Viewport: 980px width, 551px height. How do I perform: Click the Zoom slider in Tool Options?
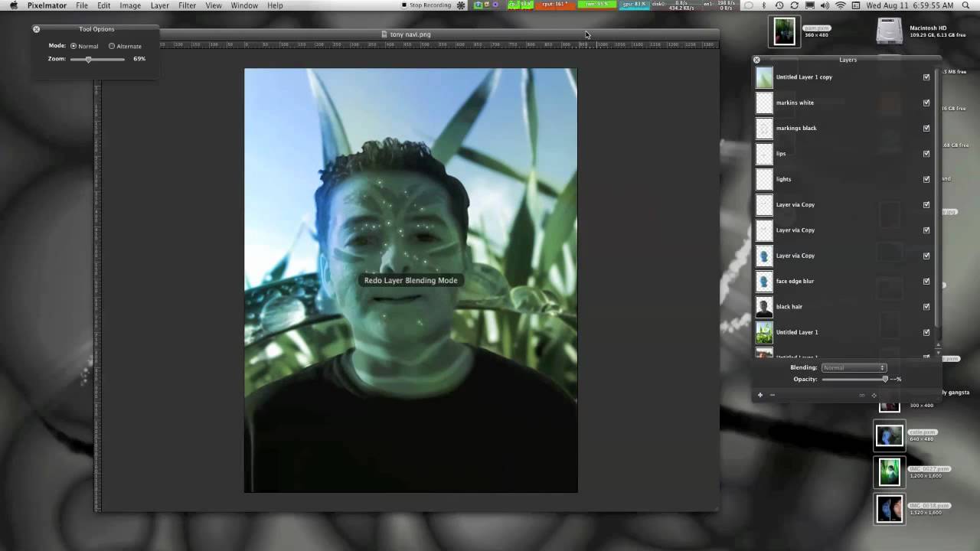(97, 59)
